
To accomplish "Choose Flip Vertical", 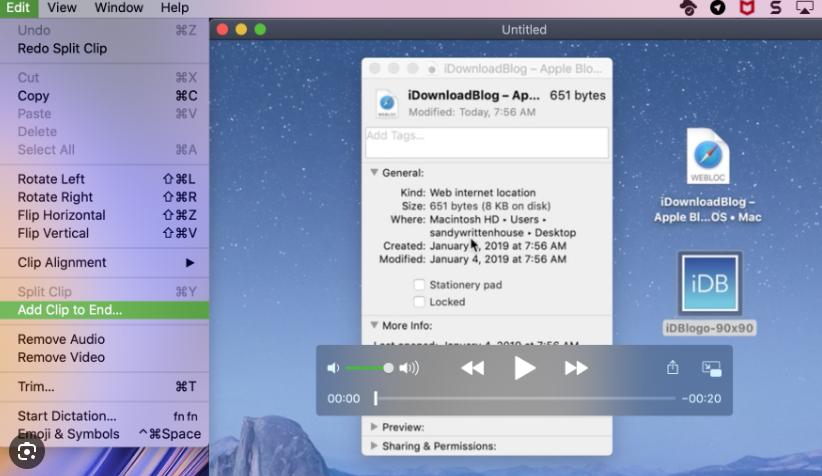I will tap(105, 233).
